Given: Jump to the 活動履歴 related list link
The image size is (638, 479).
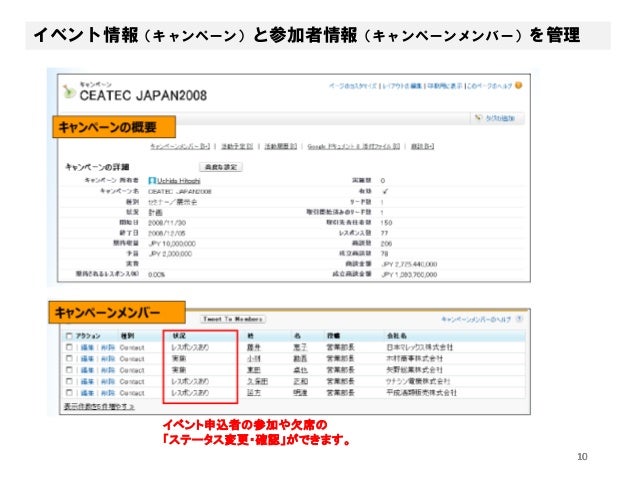Looking at the screenshot, I should [x=281, y=146].
